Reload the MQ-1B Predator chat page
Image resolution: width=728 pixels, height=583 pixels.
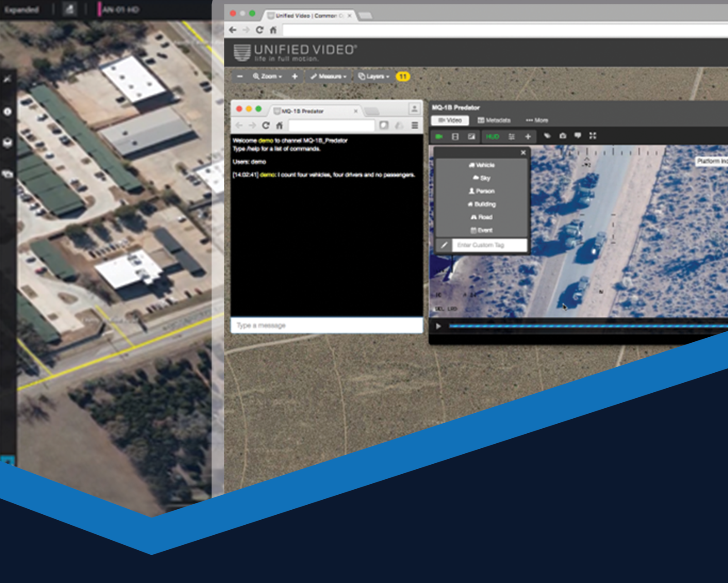pos(266,125)
